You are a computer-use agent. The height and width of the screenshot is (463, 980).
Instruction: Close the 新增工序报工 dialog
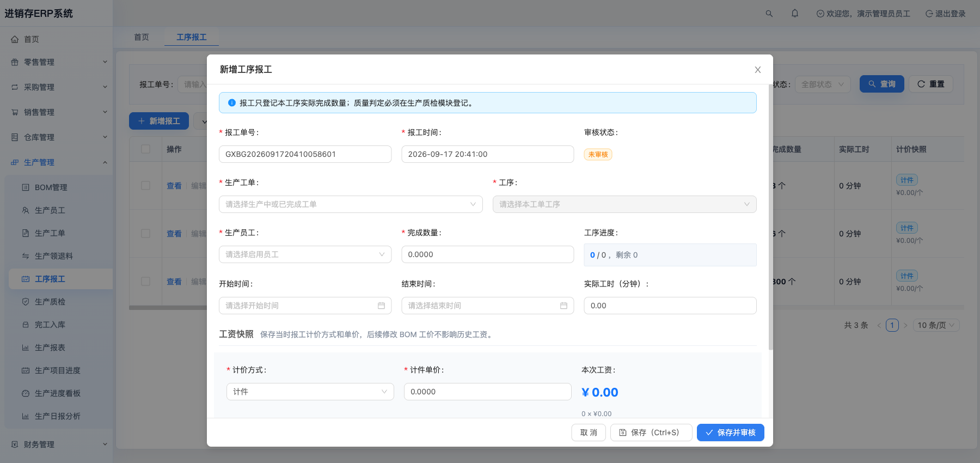coord(758,70)
